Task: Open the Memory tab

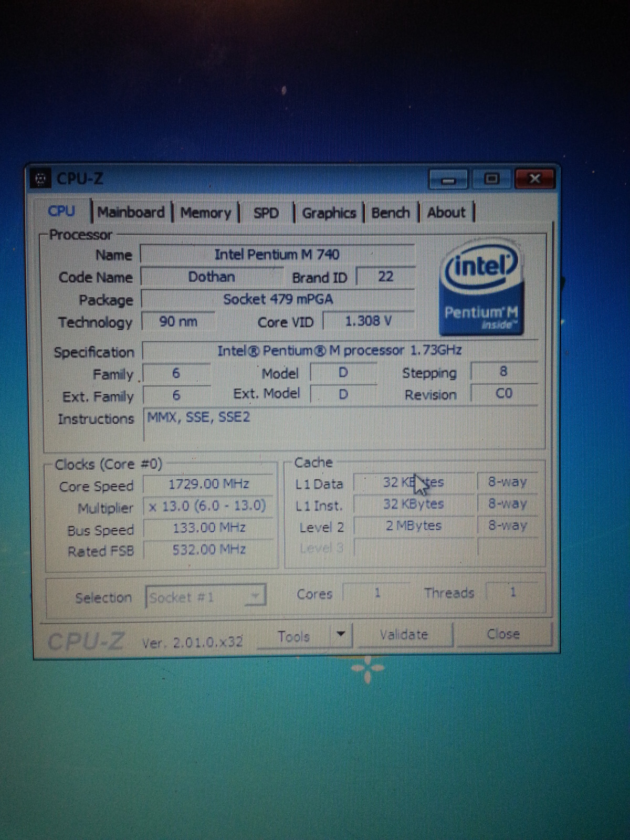Action: 206,213
